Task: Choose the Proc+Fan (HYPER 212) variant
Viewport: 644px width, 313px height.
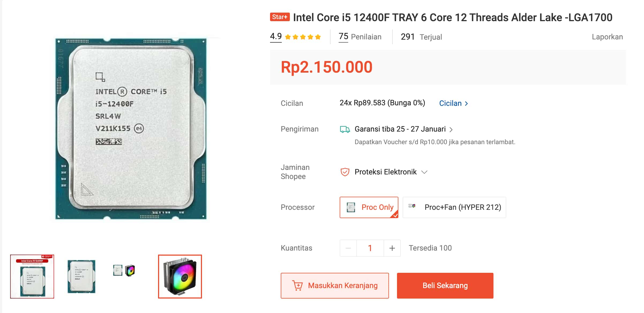Action: pyautogui.click(x=454, y=207)
